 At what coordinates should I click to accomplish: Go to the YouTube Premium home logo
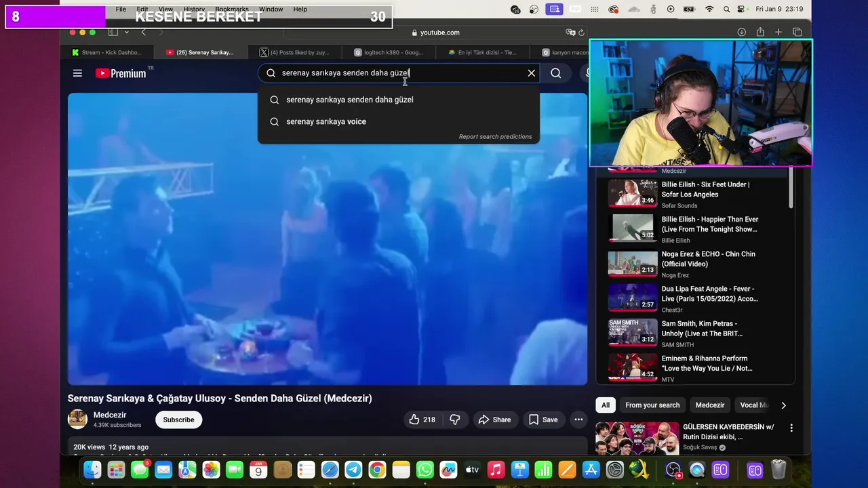click(122, 73)
